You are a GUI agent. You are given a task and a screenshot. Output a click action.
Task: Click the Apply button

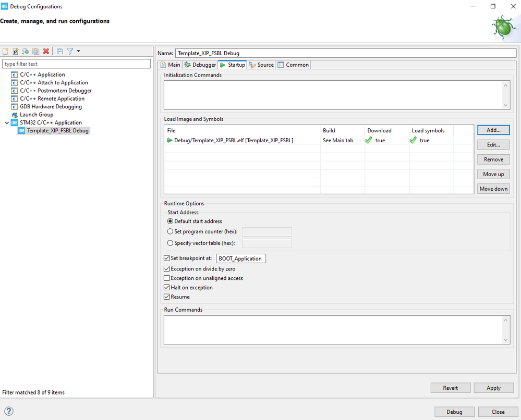click(x=494, y=388)
